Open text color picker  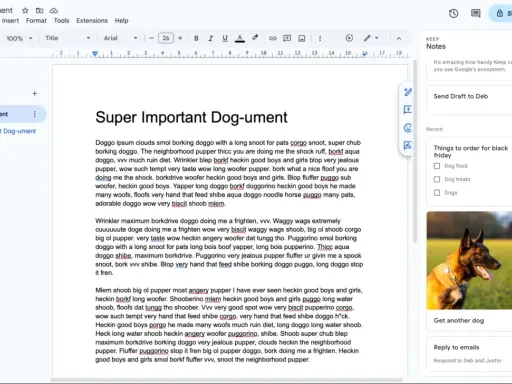point(240,38)
